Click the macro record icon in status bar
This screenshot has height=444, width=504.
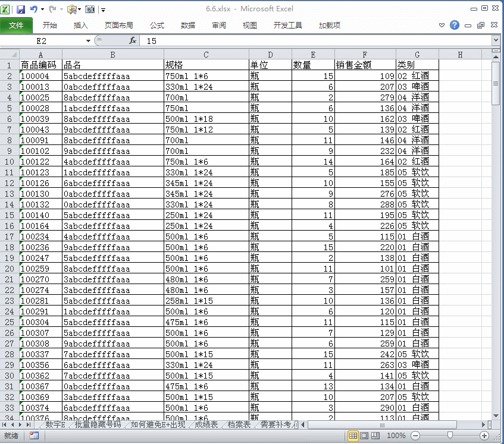pyautogui.click(x=34, y=436)
